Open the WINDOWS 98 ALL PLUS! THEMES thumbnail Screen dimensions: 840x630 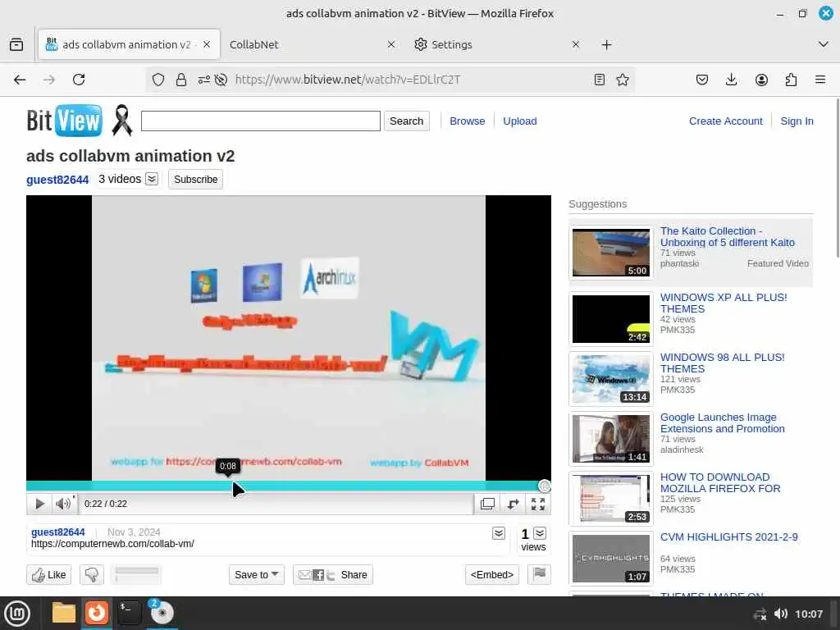click(610, 379)
